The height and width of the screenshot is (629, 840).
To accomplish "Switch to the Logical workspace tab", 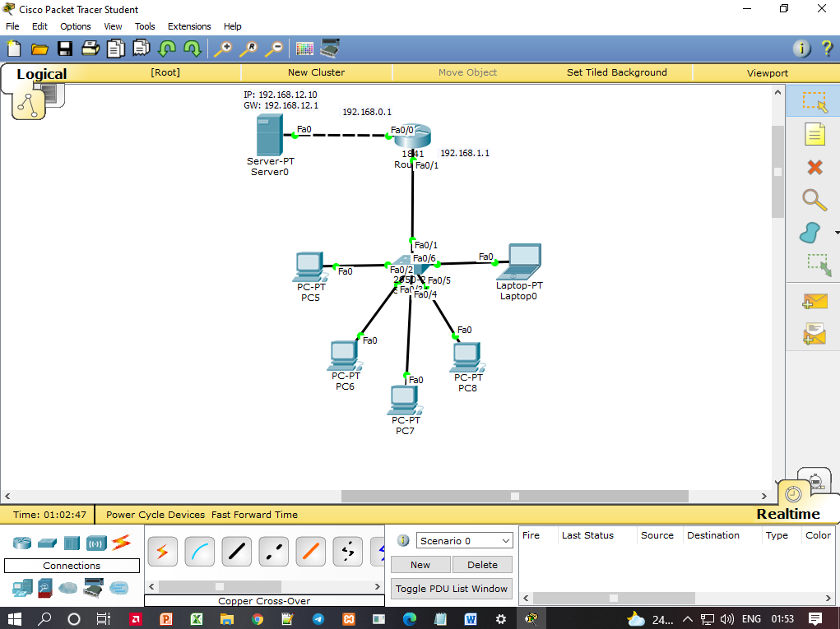I will click(x=42, y=74).
